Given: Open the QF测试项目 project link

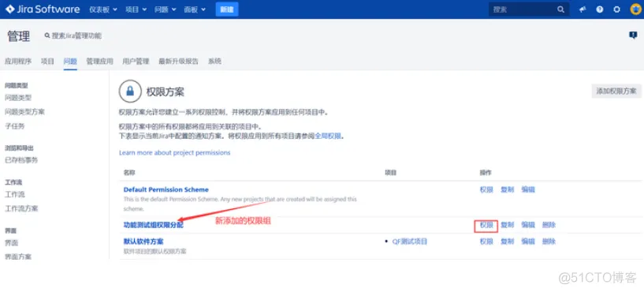Looking at the screenshot, I should tap(410, 241).
